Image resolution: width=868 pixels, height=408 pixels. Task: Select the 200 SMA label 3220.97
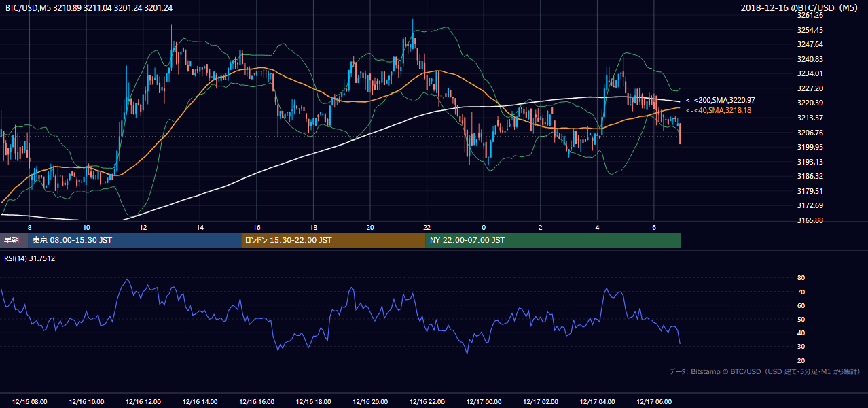pos(721,100)
